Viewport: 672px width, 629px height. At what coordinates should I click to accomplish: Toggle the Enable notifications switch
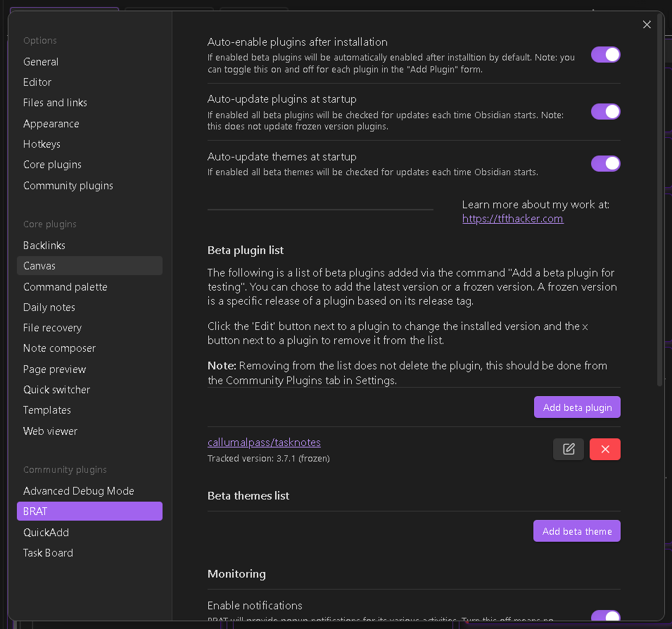606,616
